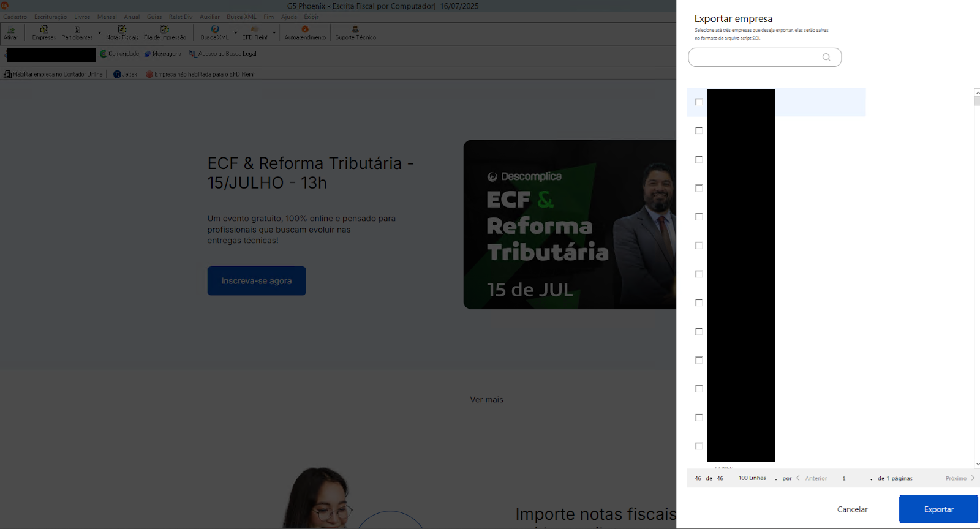Open the Mensagens shortcut

pyautogui.click(x=162, y=54)
